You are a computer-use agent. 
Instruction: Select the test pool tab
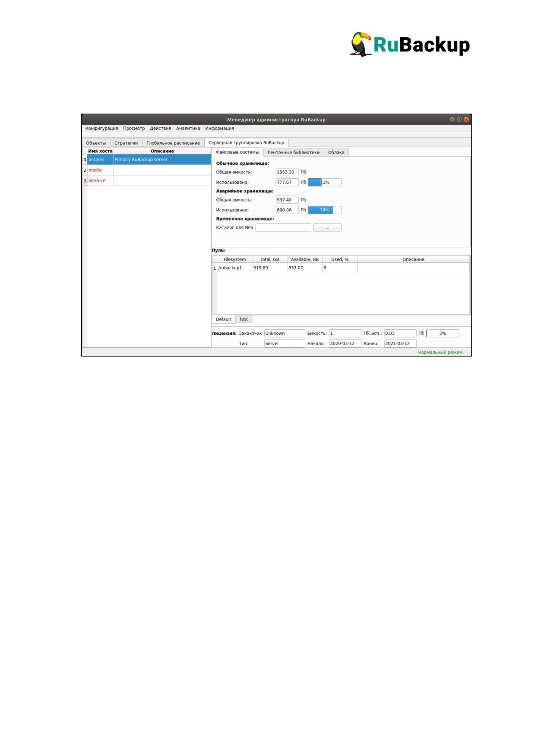point(244,319)
